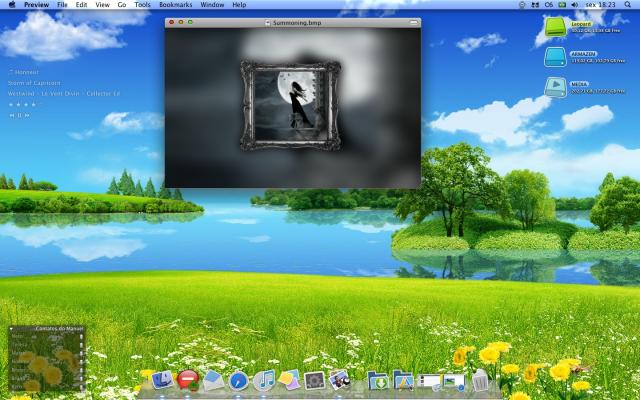
Task: Open Spotlight search magnifier
Action: click(627, 5)
